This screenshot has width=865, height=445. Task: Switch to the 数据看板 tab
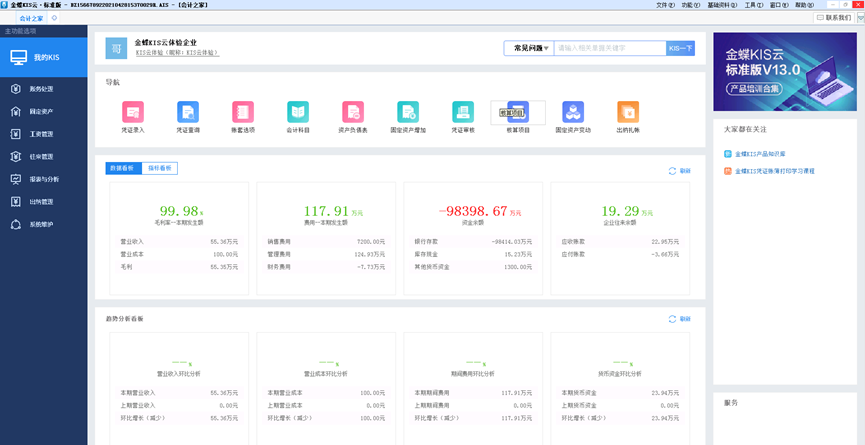point(124,168)
